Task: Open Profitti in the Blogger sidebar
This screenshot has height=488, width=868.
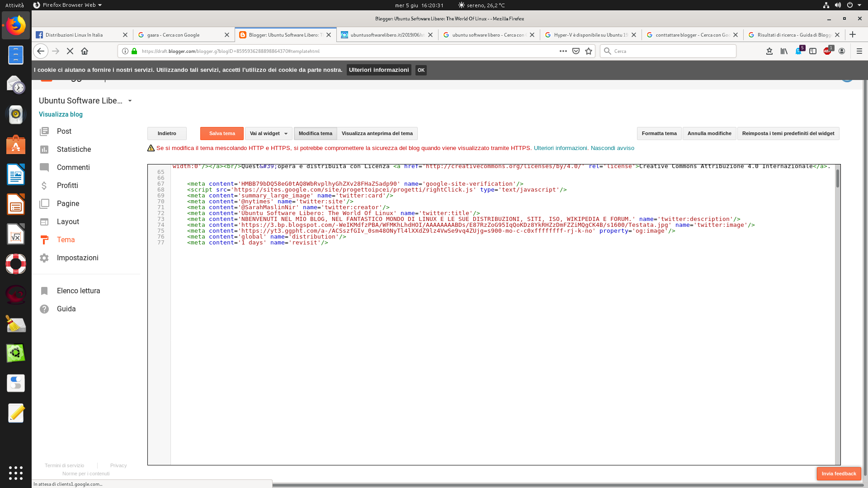Action: (x=67, y=186)
